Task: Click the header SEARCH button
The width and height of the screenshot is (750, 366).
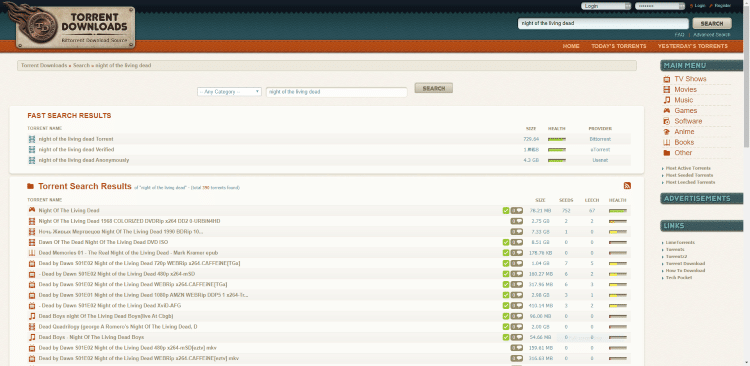Action: (712, 23)
